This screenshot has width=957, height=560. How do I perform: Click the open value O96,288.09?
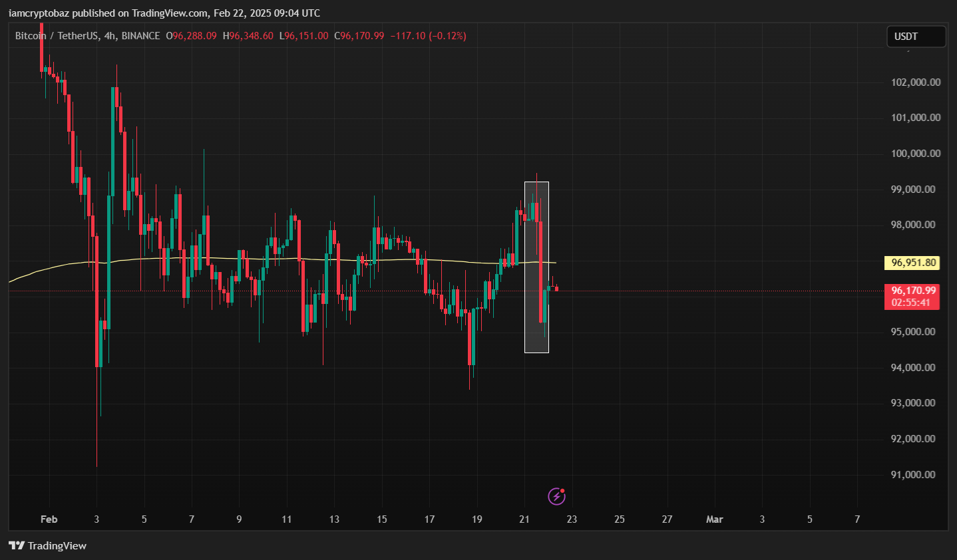(191, 36)
